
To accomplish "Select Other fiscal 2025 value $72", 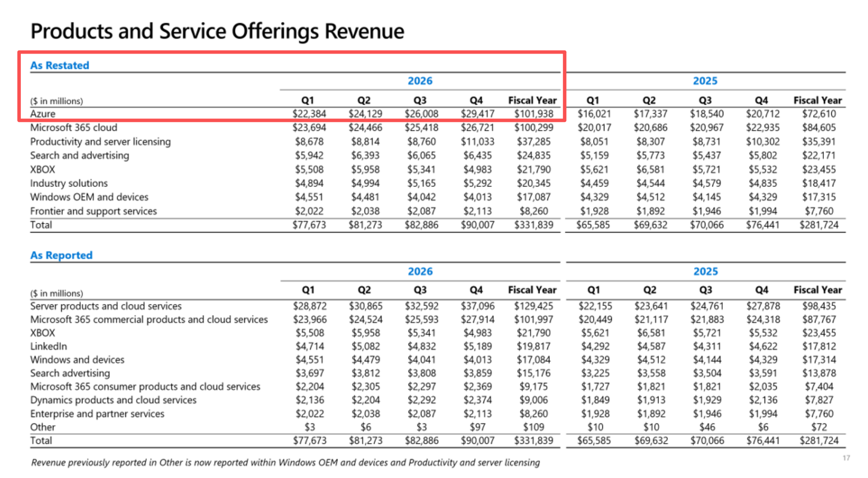I will (819, 427).
